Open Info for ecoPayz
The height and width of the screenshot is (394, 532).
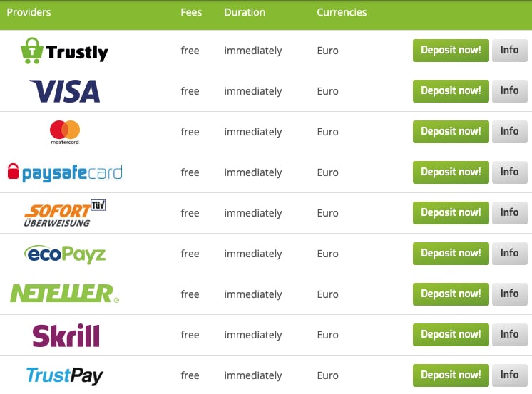click(x=510, y=254)
